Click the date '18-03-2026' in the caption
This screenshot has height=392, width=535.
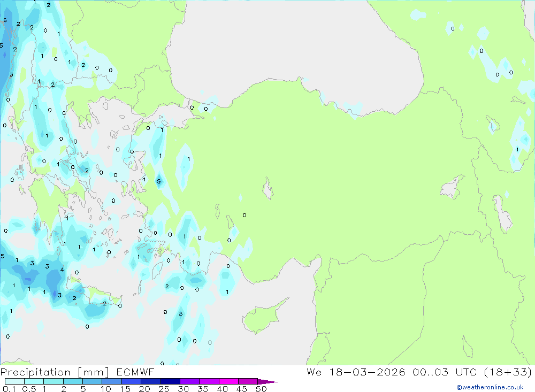point(367,372)
